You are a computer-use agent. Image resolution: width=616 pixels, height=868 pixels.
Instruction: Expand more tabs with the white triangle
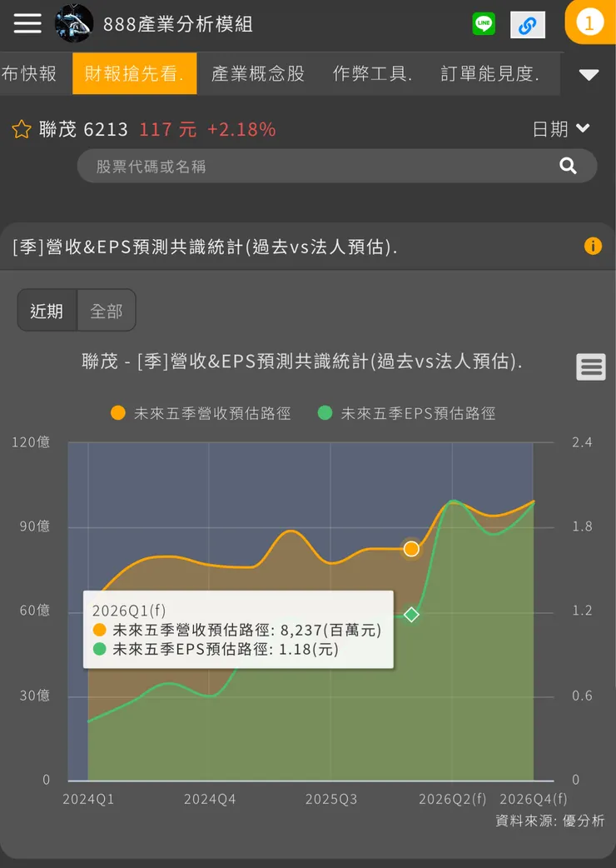(589, 75)
